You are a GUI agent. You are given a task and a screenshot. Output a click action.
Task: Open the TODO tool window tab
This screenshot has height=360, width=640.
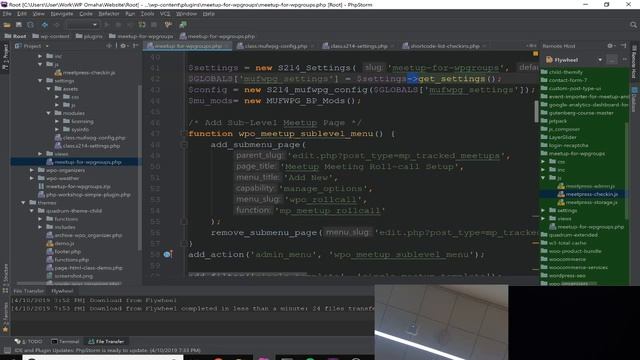pos(29,342)
